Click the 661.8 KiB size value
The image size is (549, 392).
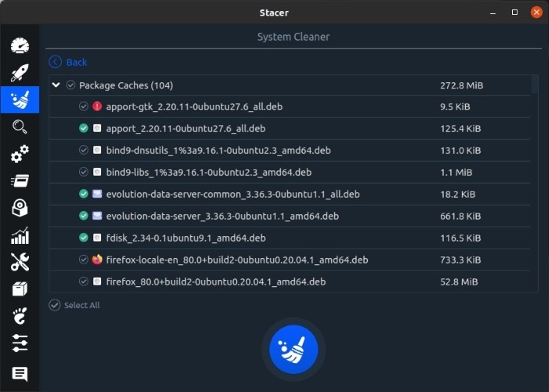460,216
